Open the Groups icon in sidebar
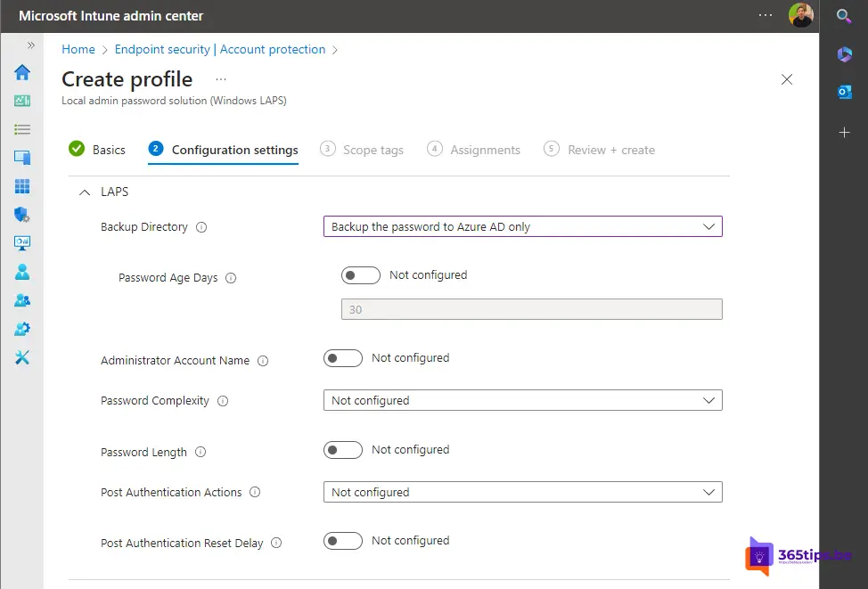This screenshot has height=589, width=868. pos(22,300)
